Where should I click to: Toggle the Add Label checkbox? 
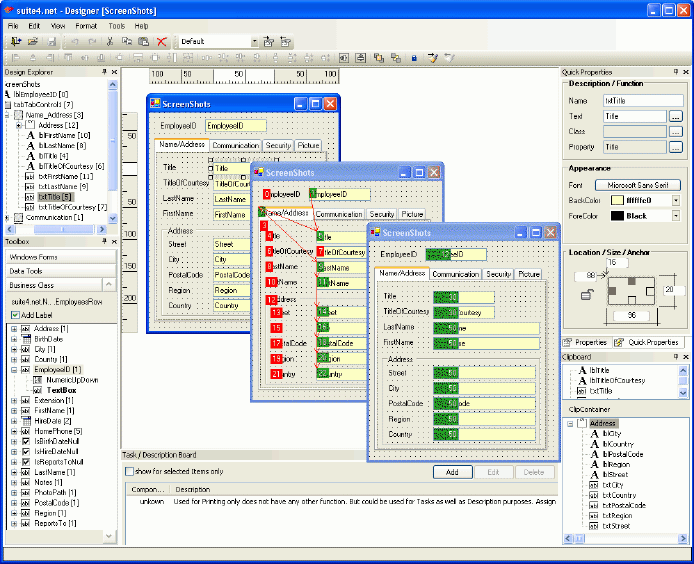pyautogui.click(x=15, y=315)
